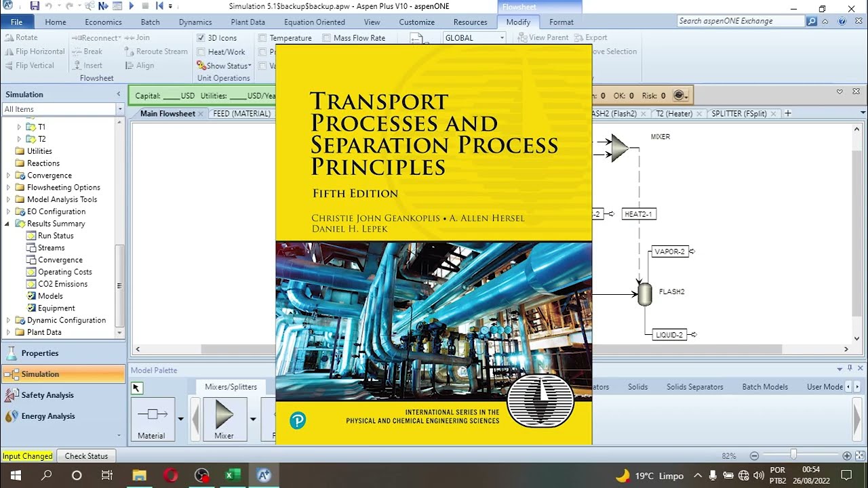Open the Equipment results sheet

point(56,308)
